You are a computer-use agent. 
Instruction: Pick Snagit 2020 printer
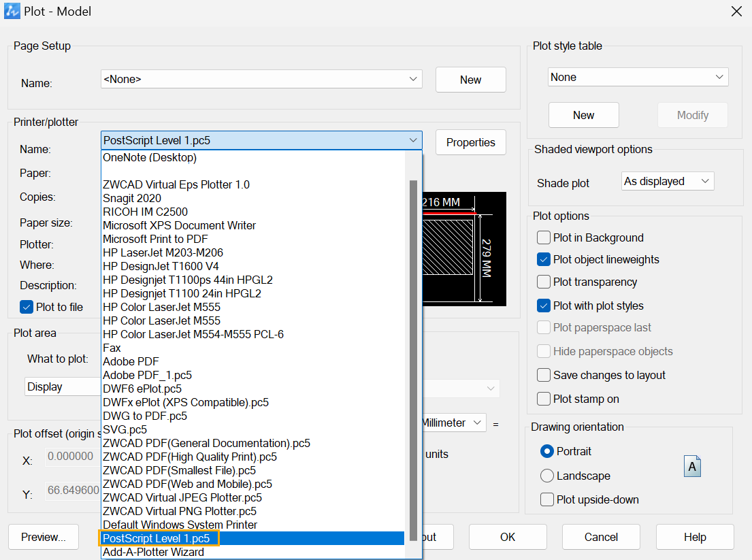tap(253, 198)
